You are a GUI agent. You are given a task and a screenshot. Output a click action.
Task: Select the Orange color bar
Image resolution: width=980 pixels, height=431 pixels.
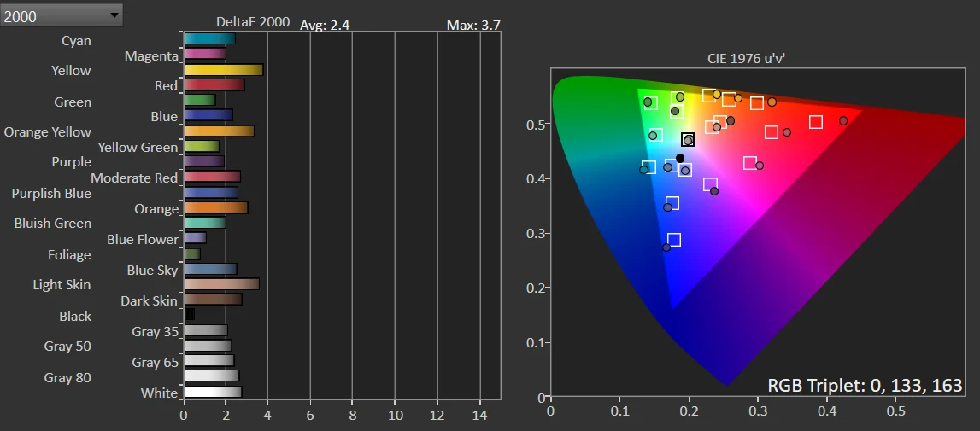215,207
